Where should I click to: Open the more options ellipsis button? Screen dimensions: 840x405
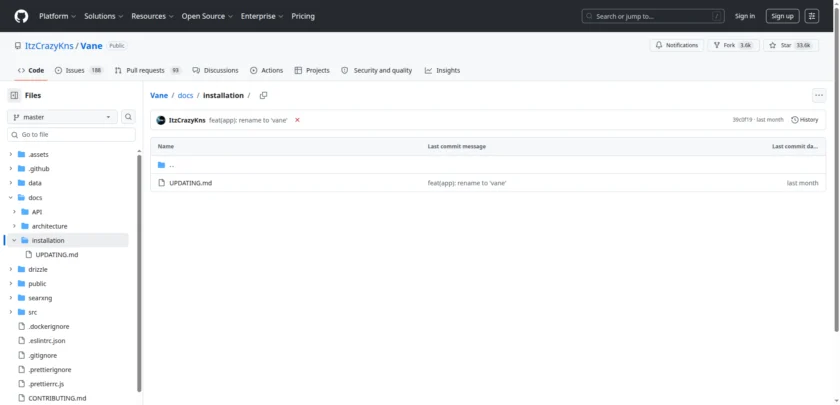click(819, 95)
